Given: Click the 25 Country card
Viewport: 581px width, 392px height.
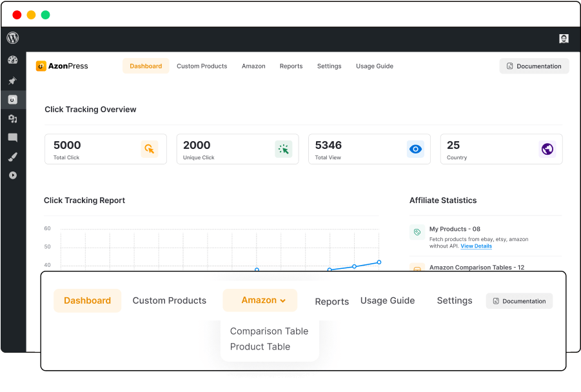Looking at the screenshot, I should (x=501, y=149).
